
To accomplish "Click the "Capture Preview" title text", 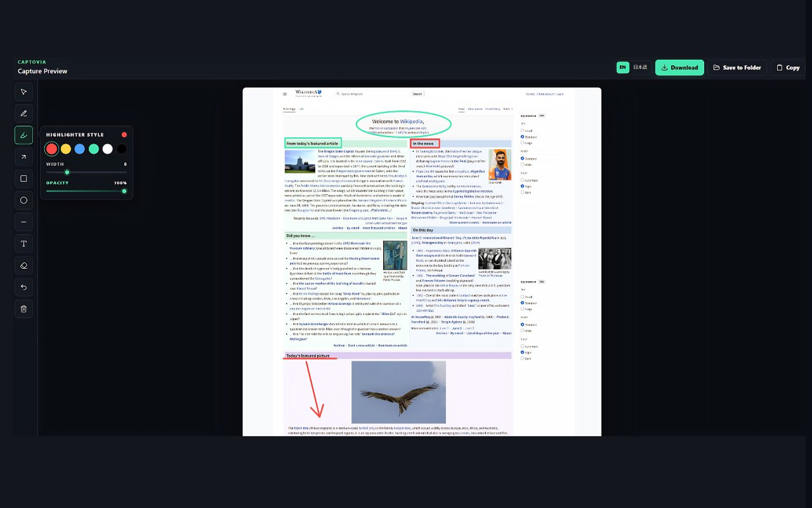I will click(x=43, y=71).
